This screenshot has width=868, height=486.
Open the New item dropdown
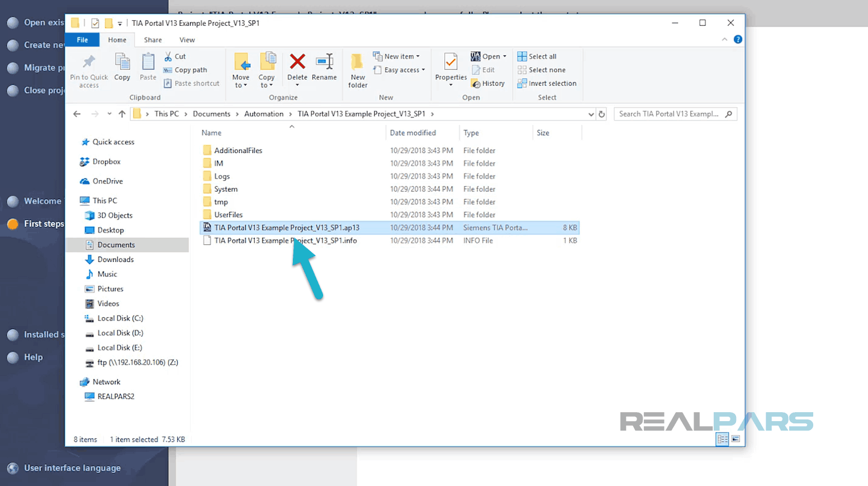[x=396, y=56]
